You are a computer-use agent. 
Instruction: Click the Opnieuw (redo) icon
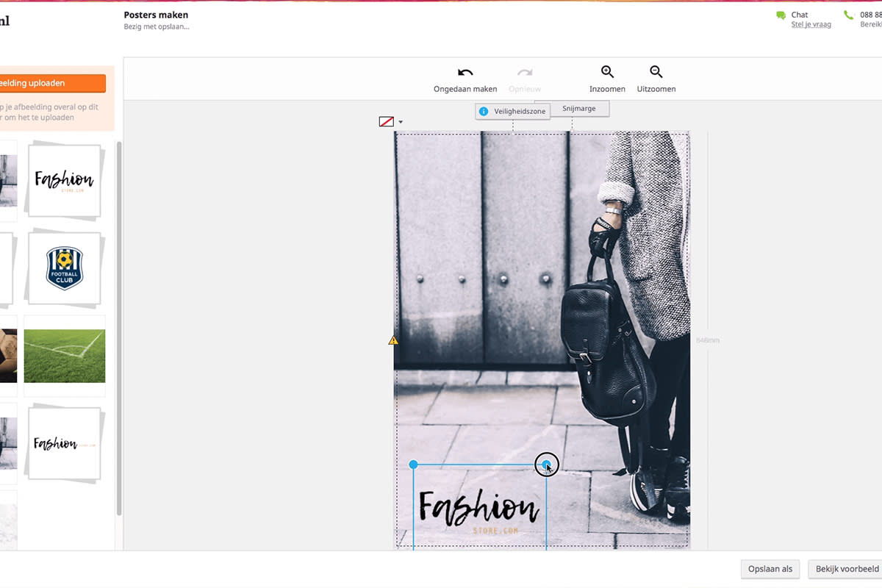[x=524, y=73]
